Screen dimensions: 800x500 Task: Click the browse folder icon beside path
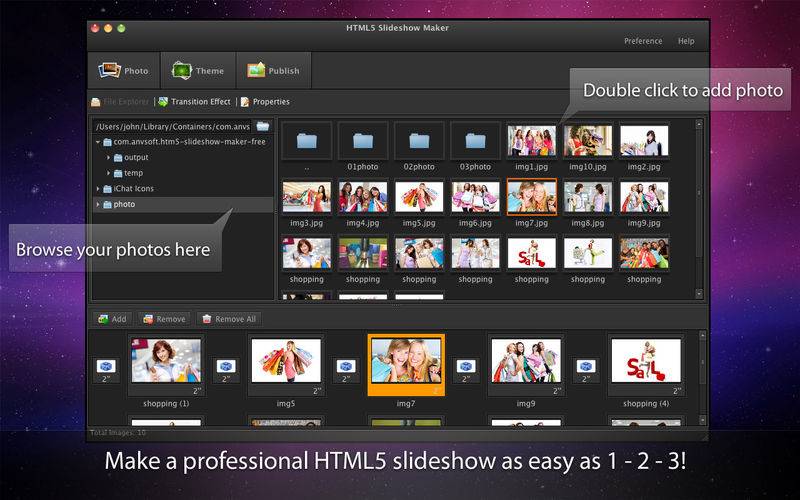click(263, 127)
